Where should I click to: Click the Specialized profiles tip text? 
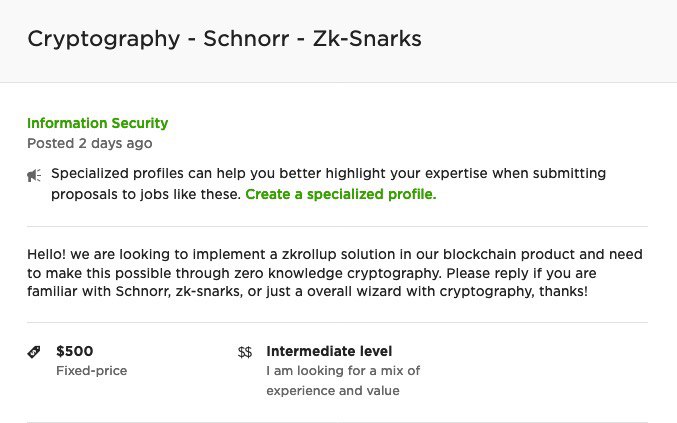(x=329, y=184)
